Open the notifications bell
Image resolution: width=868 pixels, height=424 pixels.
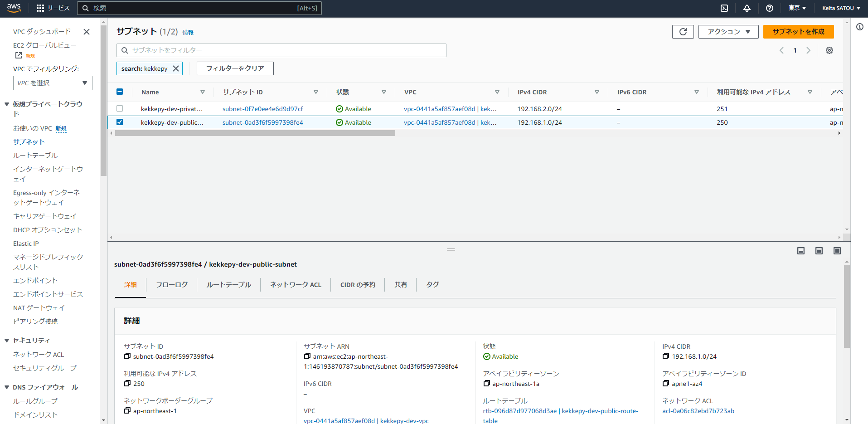coord(747,8)
